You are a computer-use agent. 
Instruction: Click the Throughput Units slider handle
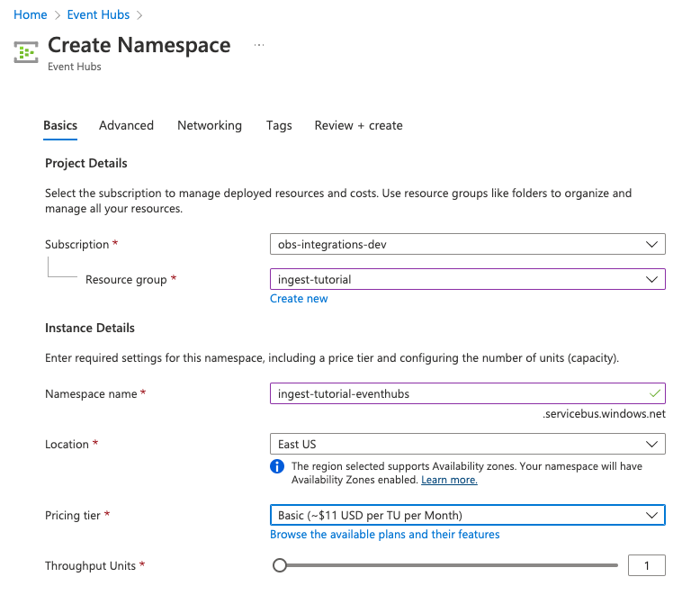tap(280, 565)
